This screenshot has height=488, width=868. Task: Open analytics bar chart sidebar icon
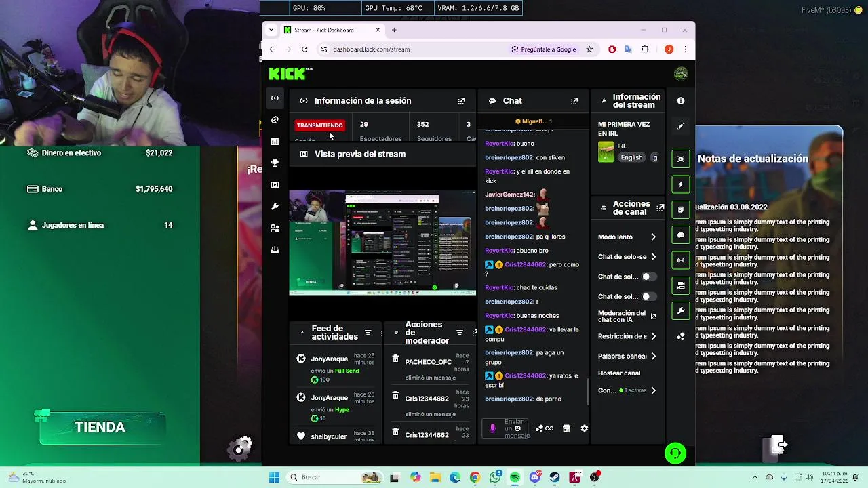[x=275, y=142]
